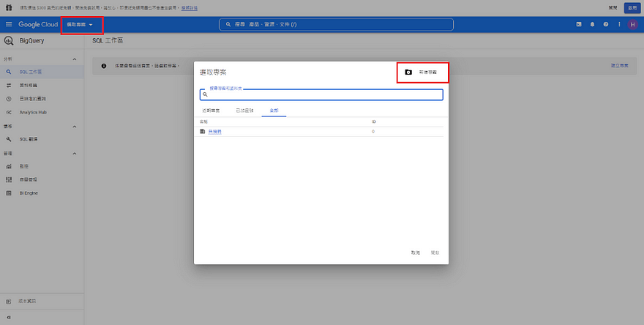The width and height of the screenshot is (644, 325).
Task: Open the hamburger navigation menu
Action: pyautogui.click(x=9, y=25)
